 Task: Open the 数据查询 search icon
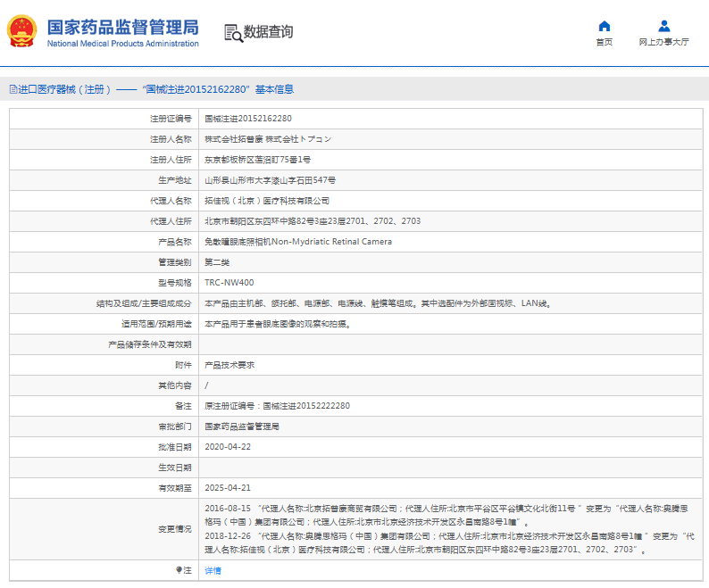pos(233,33)
